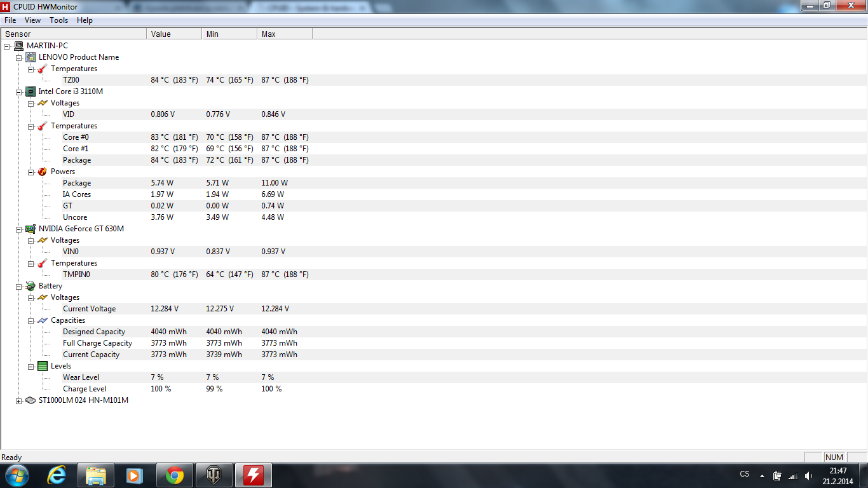This screenshot has height=488, width=868.
Task: Click the Current Capacity value 3773 mWh
Action: (169, 355)
